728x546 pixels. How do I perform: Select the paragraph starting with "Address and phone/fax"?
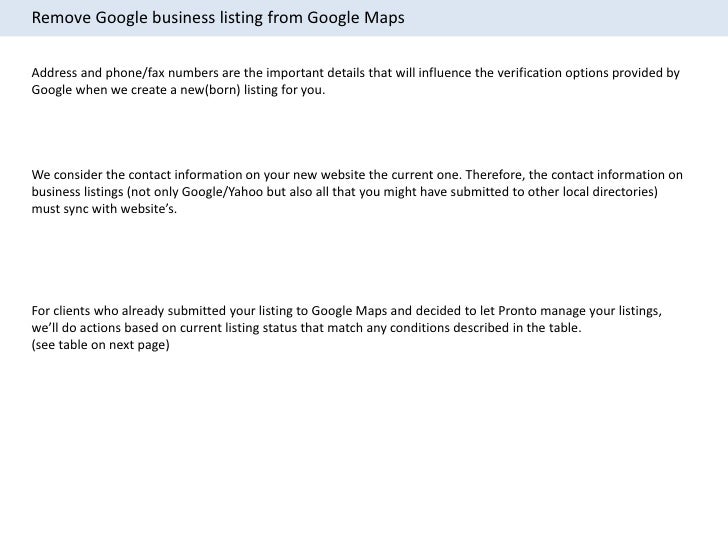356,81
